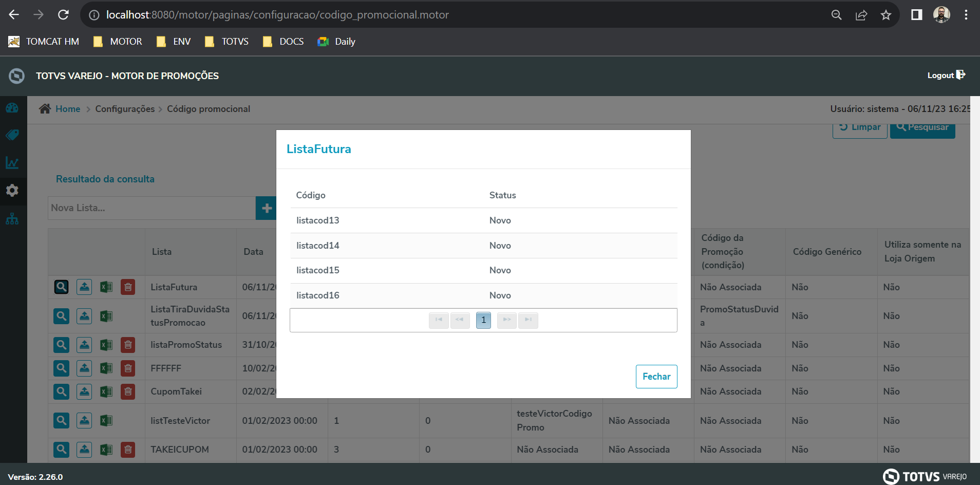View codes of ListaFutura with magnifier icon
The height and width of the screenshot is (485, 980).
point(61,287)
